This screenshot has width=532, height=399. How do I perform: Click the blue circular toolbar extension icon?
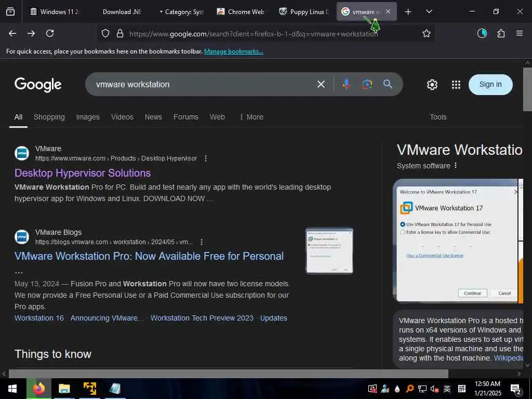point(482,33)
